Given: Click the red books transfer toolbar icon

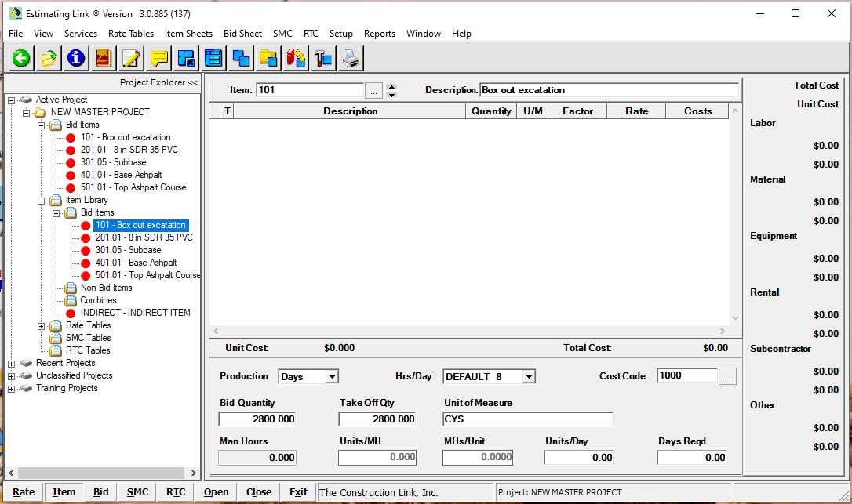Looking at the screenshot, I should (296, 58).
